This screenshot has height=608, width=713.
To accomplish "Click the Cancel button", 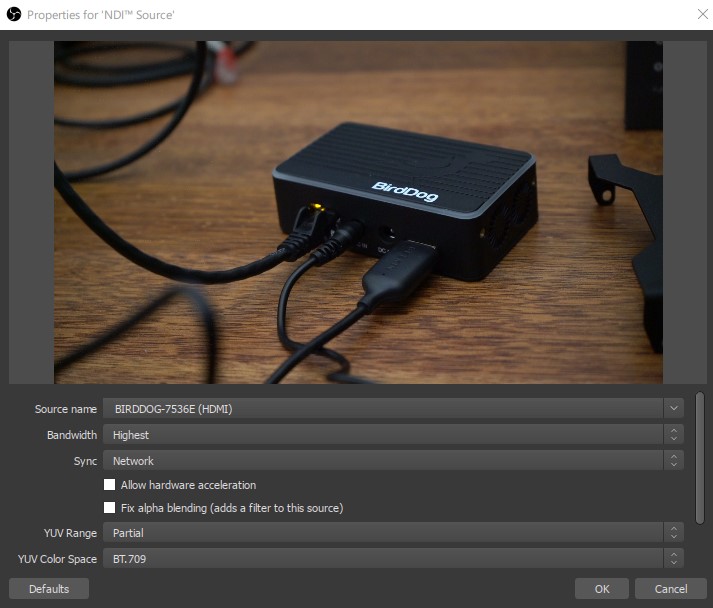I will tap(671, 589).
